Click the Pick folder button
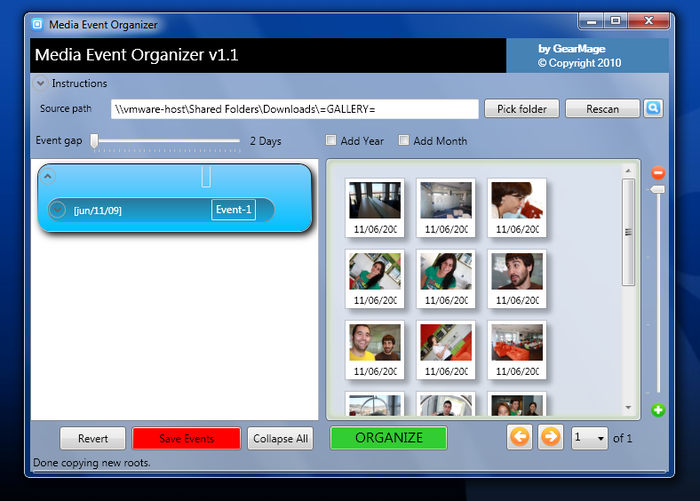 point(521,109)
